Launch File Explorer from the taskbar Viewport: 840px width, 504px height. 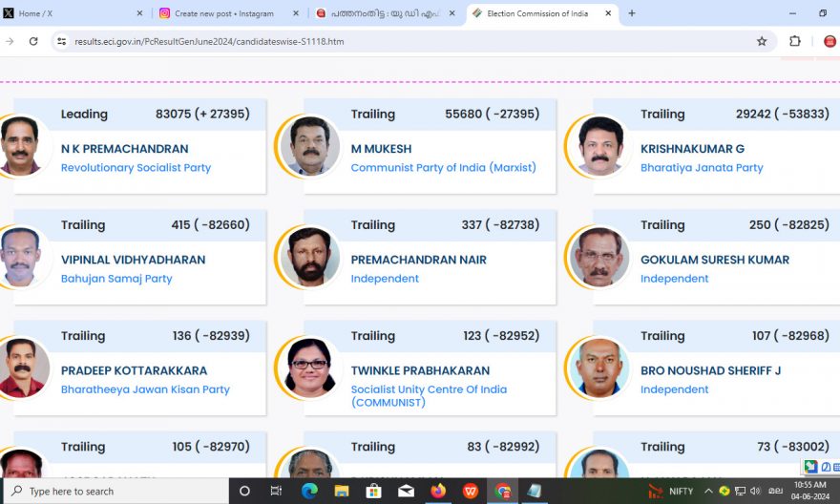pos(342,491)
